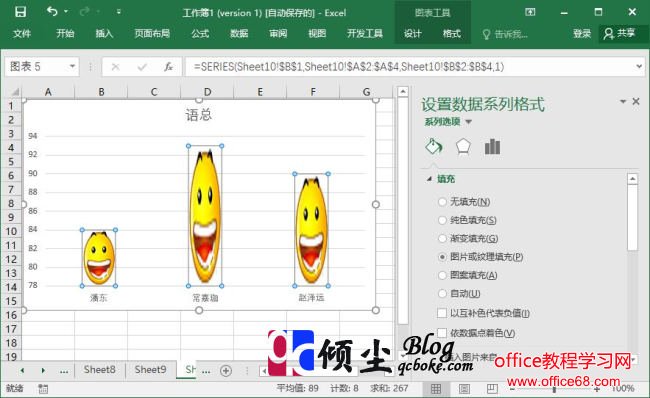Select the 图片或纹理填充(P) radio button
The width and height of the screenshot is (650, 398).
(442, 257)
